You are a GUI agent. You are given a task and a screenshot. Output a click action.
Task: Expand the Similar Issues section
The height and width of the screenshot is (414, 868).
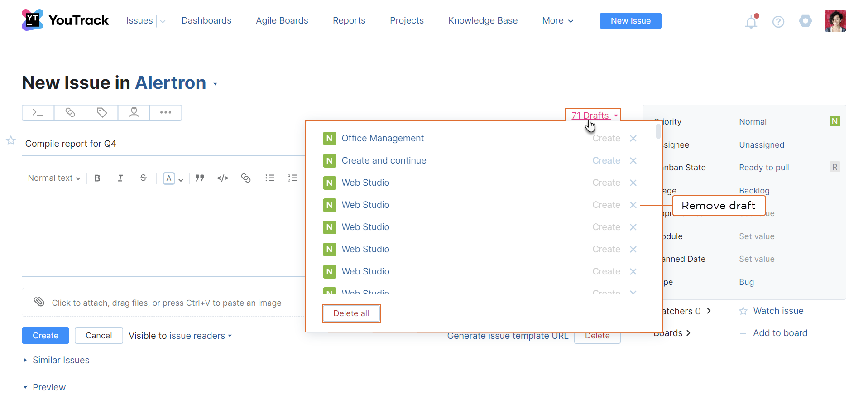tap(61, 360)
